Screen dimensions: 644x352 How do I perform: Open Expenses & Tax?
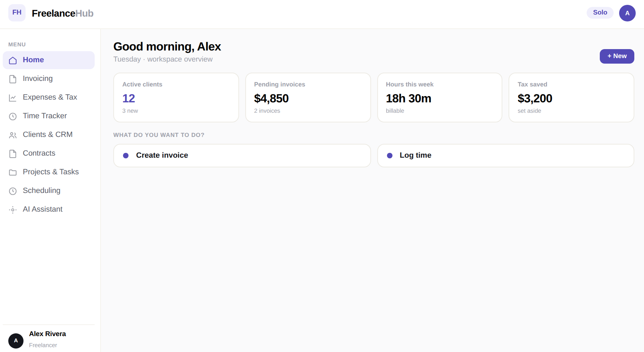click(49, 98)
